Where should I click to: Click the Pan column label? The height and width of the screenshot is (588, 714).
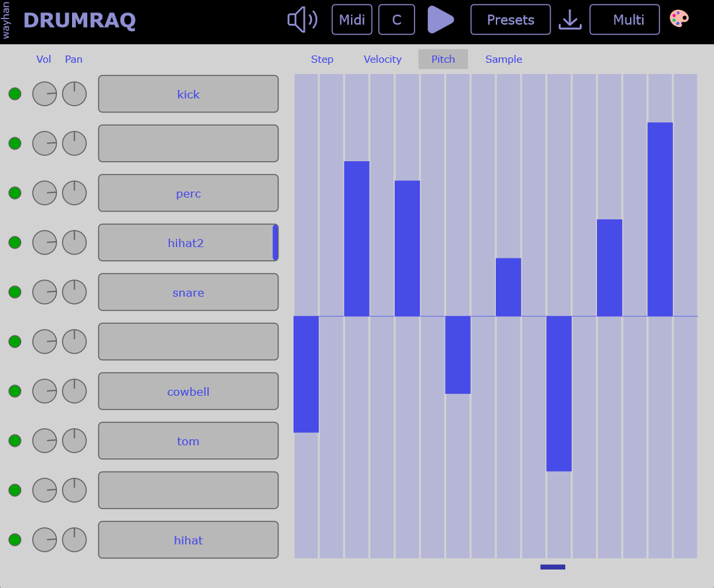coord(74,59)
